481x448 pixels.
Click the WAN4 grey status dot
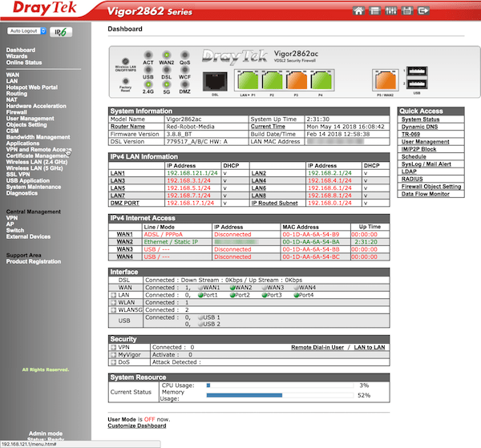pyautogui.click(x=296, y=288)
